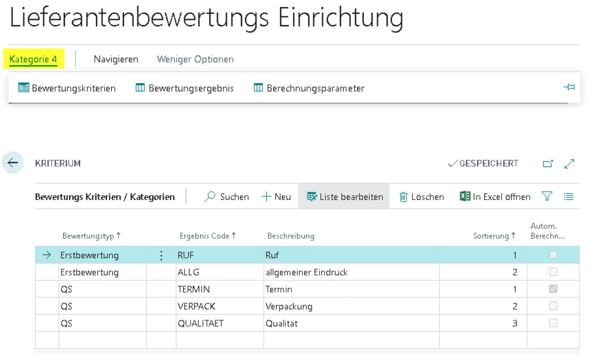Open the view options icon beside the filter
Image resolution: width=593 pixels, height=364 pixels.
coord(568,197)
